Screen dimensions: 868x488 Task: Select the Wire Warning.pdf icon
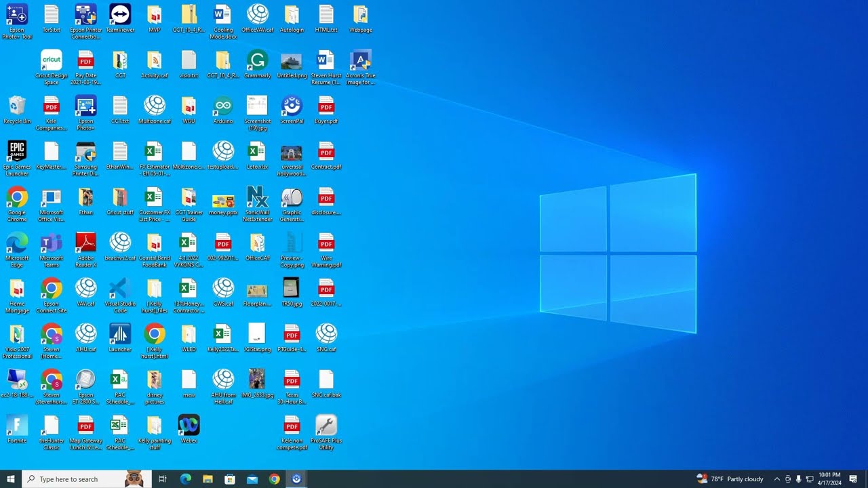[326, 250]
